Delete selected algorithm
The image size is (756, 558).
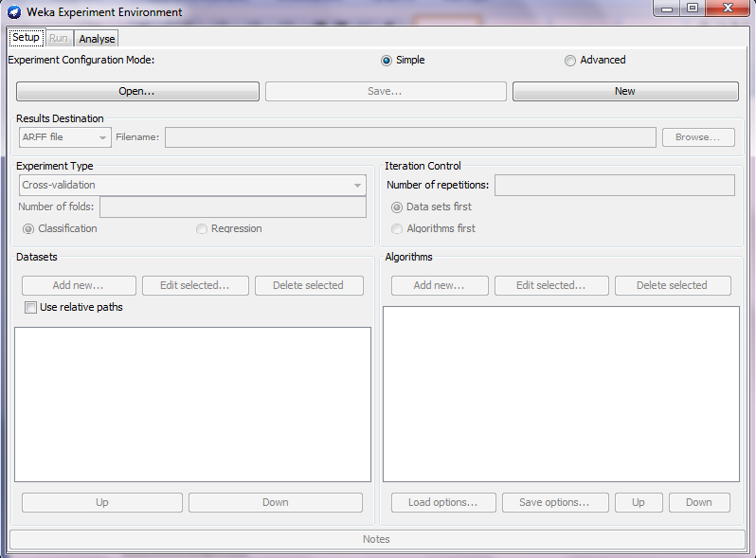pyautogui.click(x=673, y=285)
